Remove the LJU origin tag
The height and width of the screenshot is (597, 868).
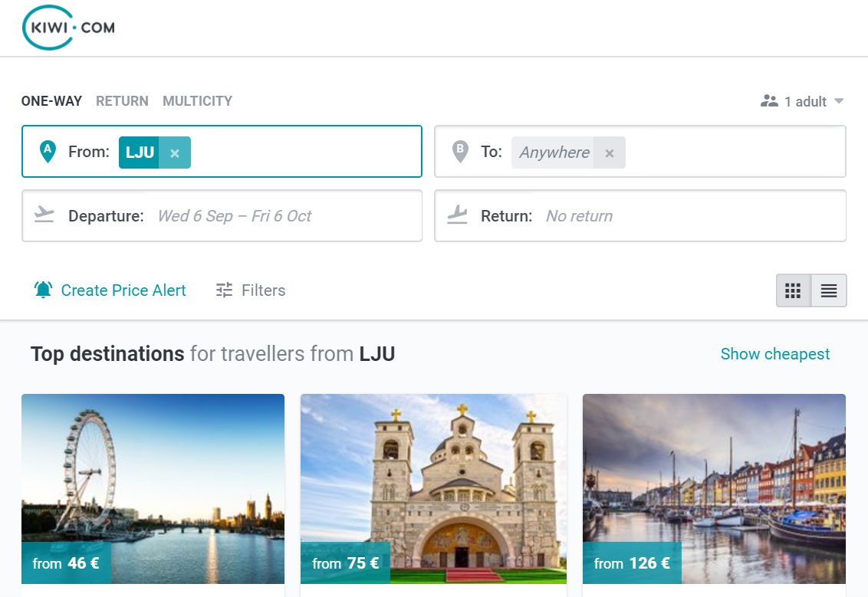click(175, 153)
